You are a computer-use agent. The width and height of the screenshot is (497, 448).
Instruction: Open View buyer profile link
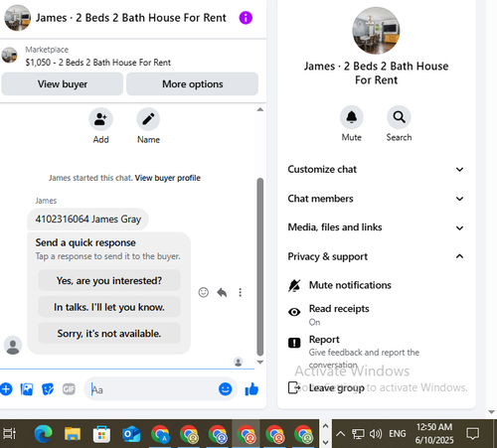click(168, 178)
